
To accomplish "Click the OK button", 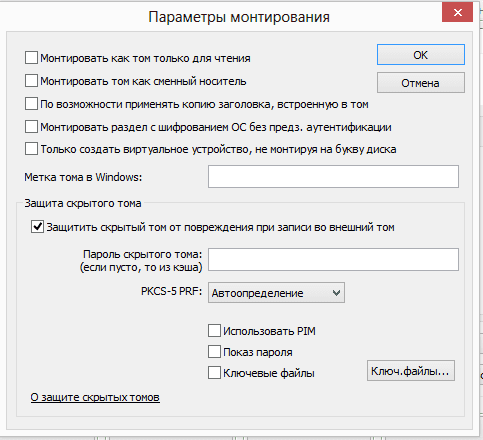I will pyautogui.click(x=421, y=55).
